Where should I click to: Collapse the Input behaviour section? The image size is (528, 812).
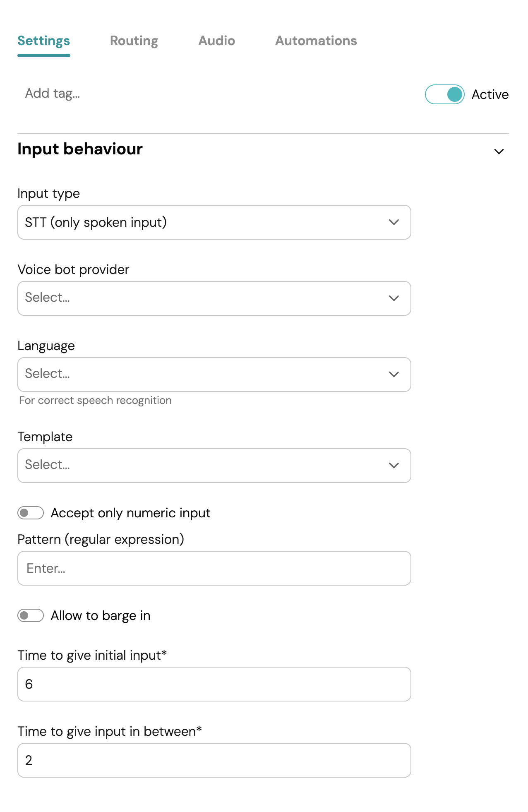pos(499,151)
